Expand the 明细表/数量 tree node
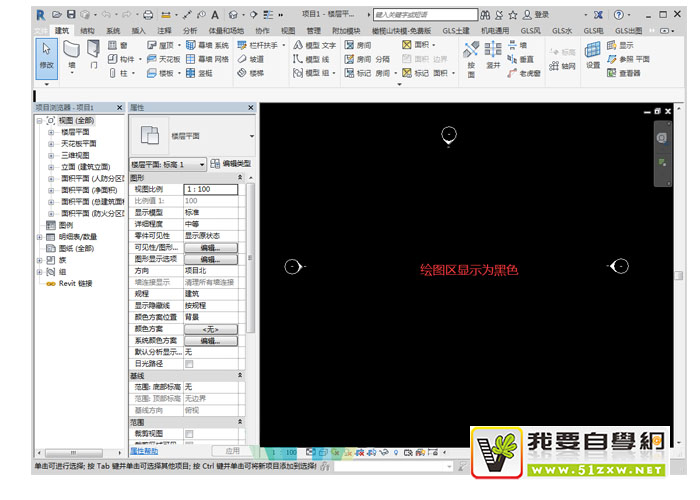 [x=40, y=237]
